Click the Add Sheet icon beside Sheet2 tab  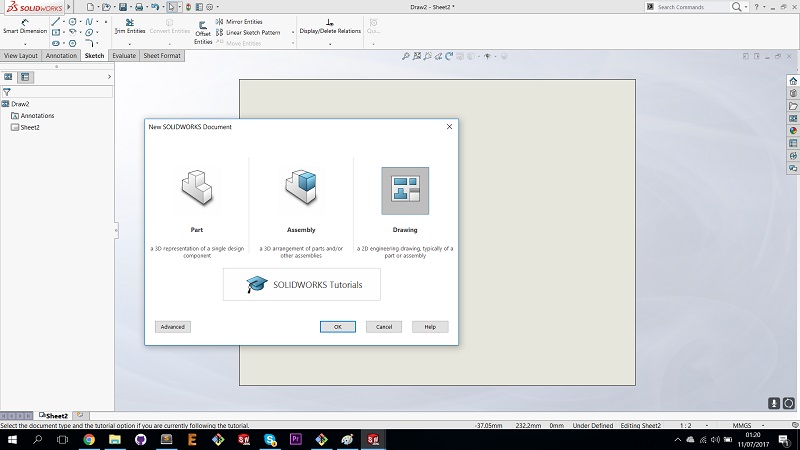(x=80, y=415)
